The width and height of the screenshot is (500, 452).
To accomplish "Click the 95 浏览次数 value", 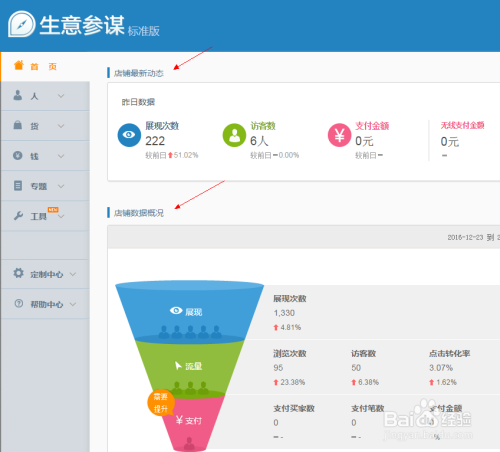I will (278, 368).
